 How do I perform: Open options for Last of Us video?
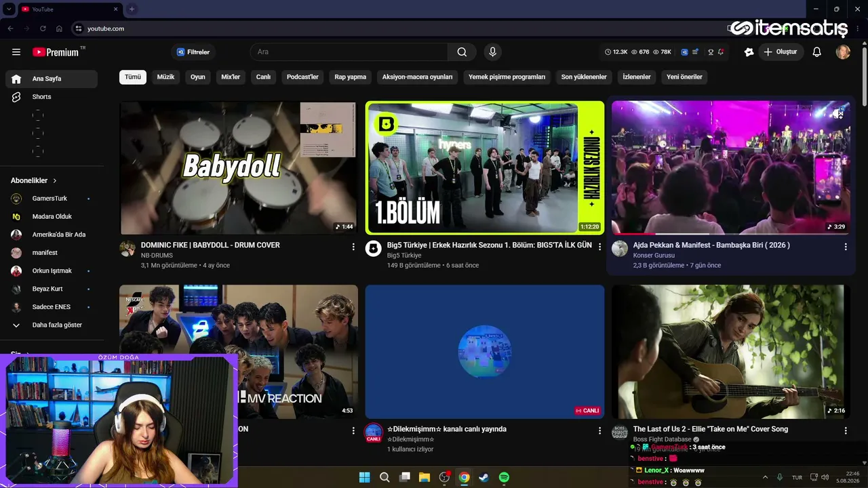pos(846,431)
